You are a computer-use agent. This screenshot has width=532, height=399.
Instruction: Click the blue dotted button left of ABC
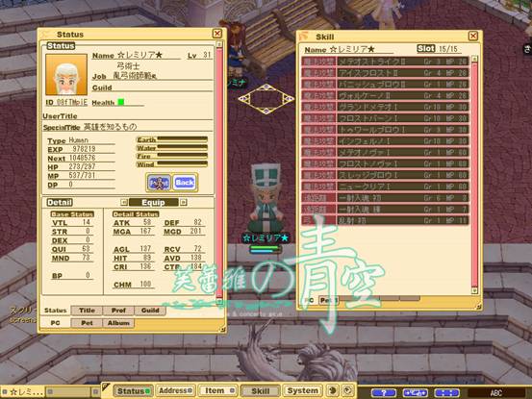(x=446, y=393)
